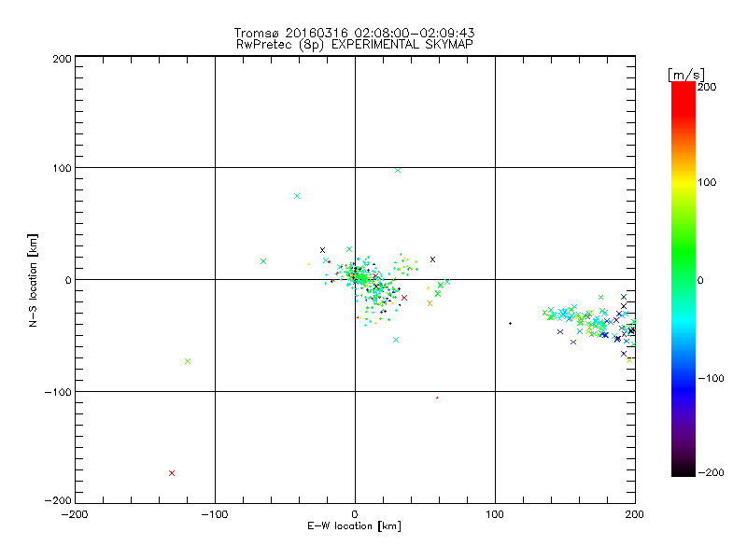
Task: Click the 'N-S location [km]' axis label
Action: (x=33, y=280)
